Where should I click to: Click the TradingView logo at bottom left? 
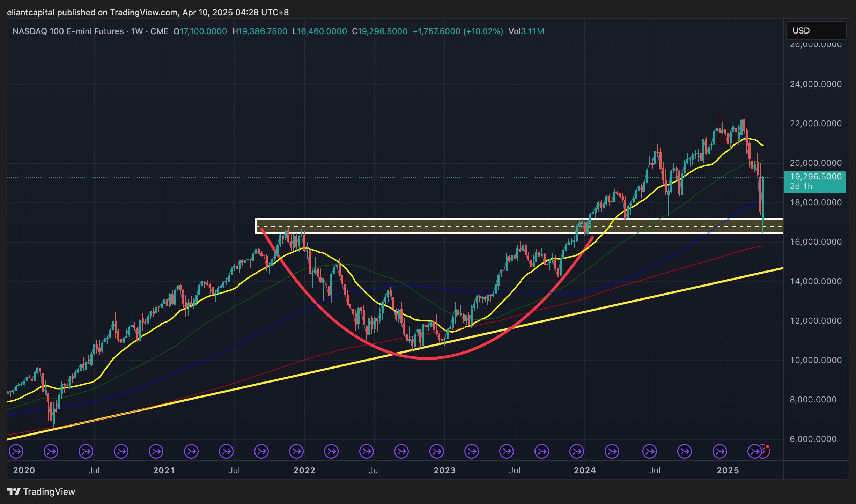41,492
